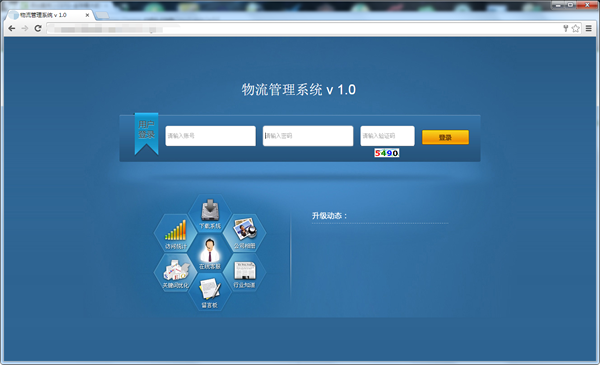Click the orange 登录 login button
This screenshot has height=365, width=600.
[x=445, y=137]
